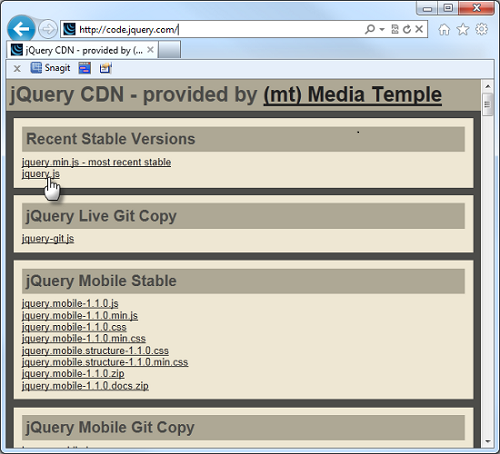Open the address bar autocomplete dropdown arrow
The width and height of the screenshot is (500, 454).
[x=382, y=29]
